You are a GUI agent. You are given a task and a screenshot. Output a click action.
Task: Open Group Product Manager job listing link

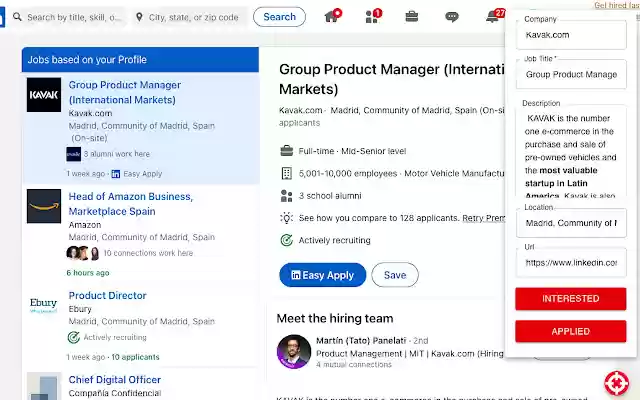[x=124, y=92]
